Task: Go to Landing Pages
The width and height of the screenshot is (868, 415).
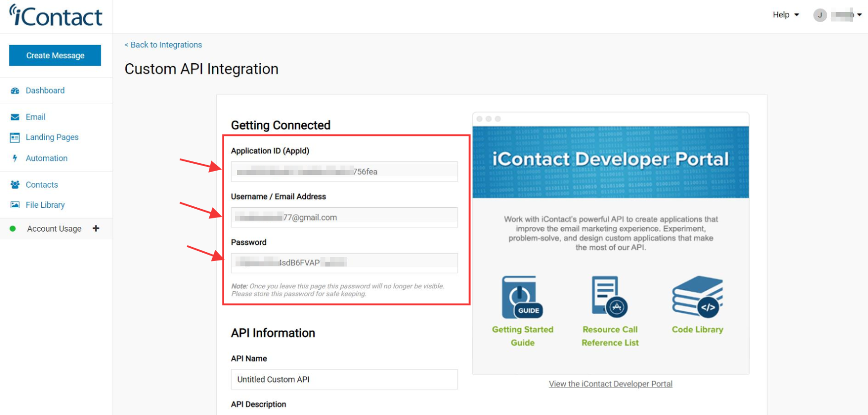Action: coord(52,137)
